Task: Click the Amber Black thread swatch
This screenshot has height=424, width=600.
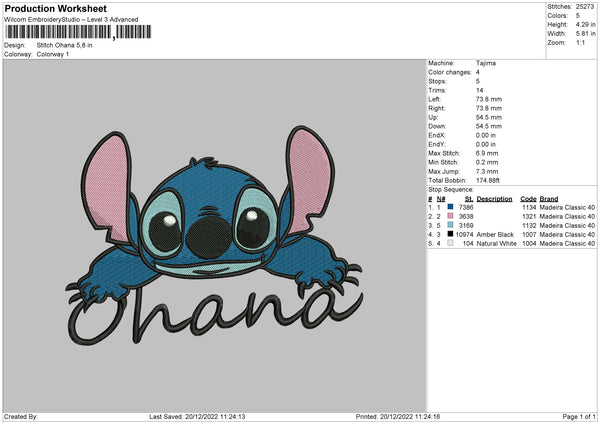Action: 450,234
